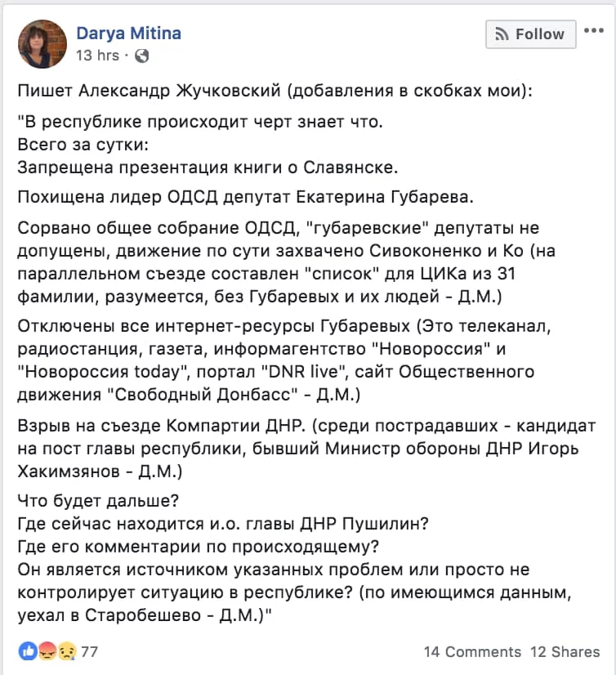Click the blue Like reaction icon
616x675 pixels.
pos(28,651)
